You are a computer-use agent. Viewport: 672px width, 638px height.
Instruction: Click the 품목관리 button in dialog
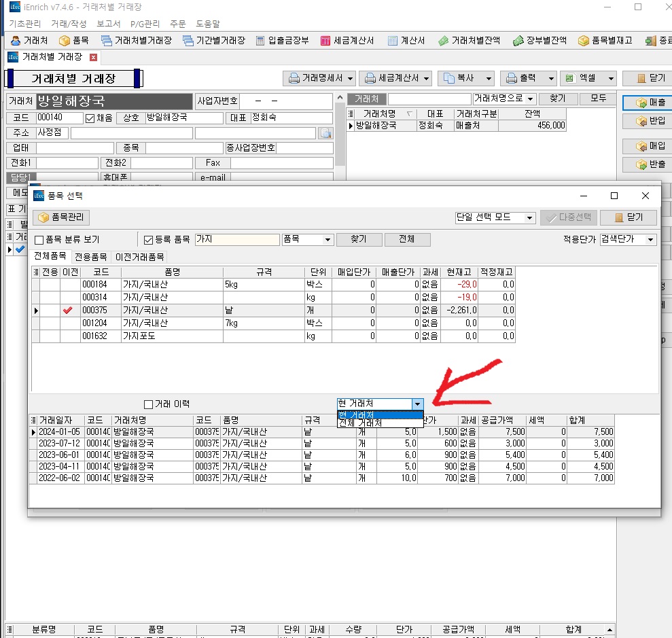point(62,217)
